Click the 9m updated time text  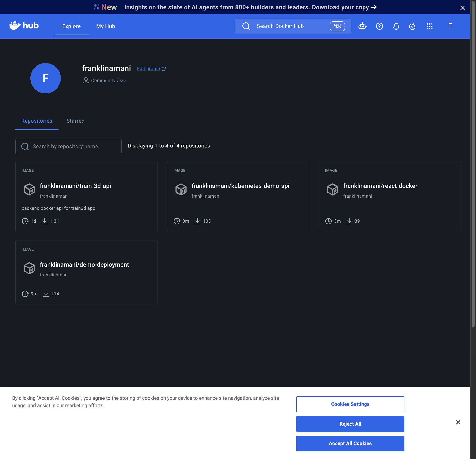pyautogui.click(x=34, y=294)
